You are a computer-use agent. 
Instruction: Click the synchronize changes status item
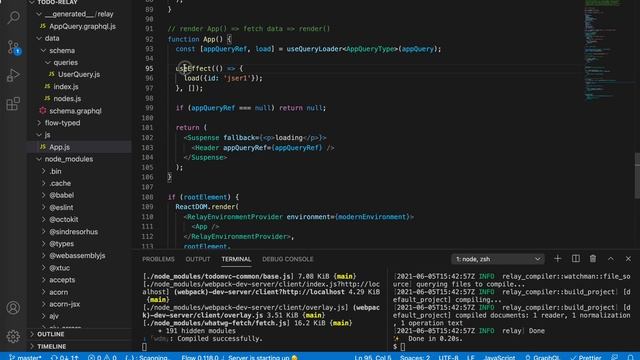pyautogui.click(x=64, y=357)
